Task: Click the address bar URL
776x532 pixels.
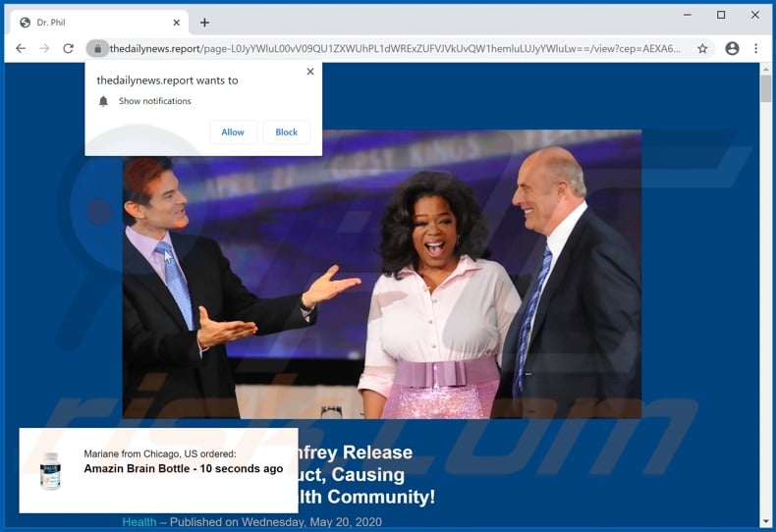Action: 395,48
